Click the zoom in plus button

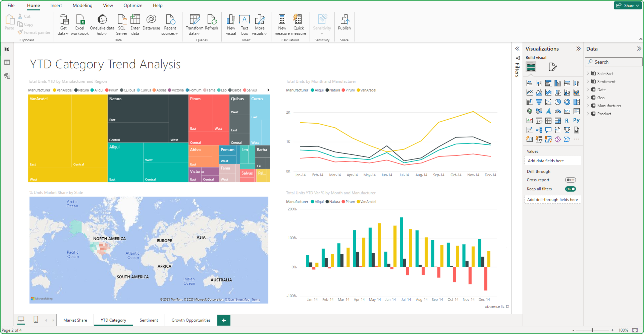click(x=612, y=330)
